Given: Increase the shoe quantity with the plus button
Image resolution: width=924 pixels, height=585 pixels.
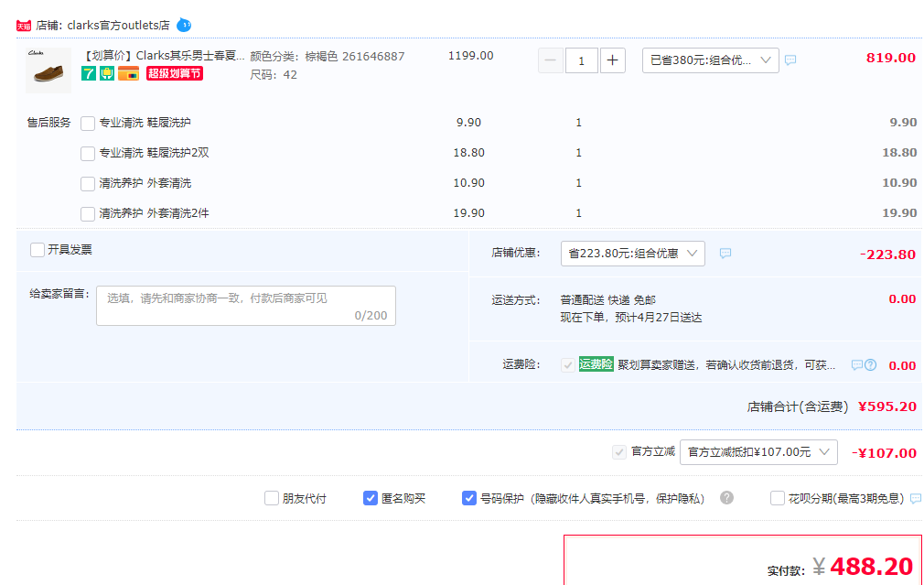Looking at the screenshot, I should coord(612,60).
